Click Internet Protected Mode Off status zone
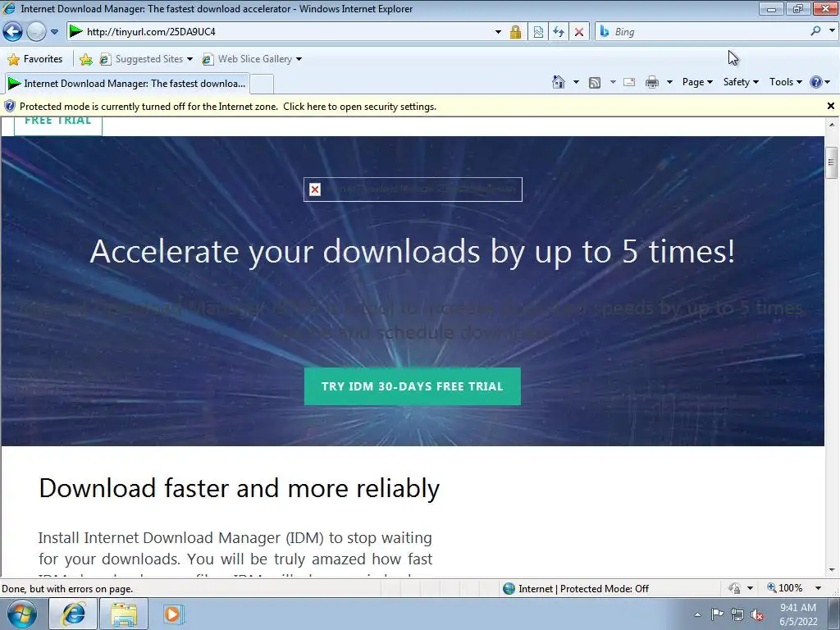This screenshot has height=630, width=840. [x=576, y=589]
